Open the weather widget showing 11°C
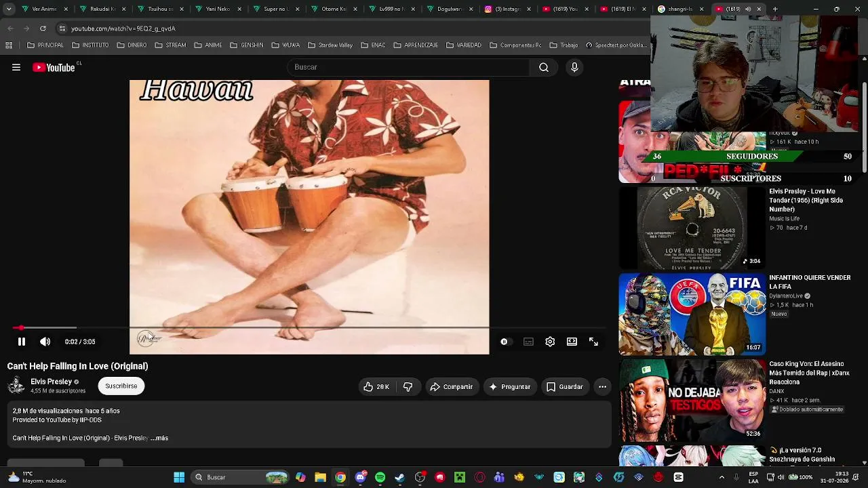 point(37,477)
